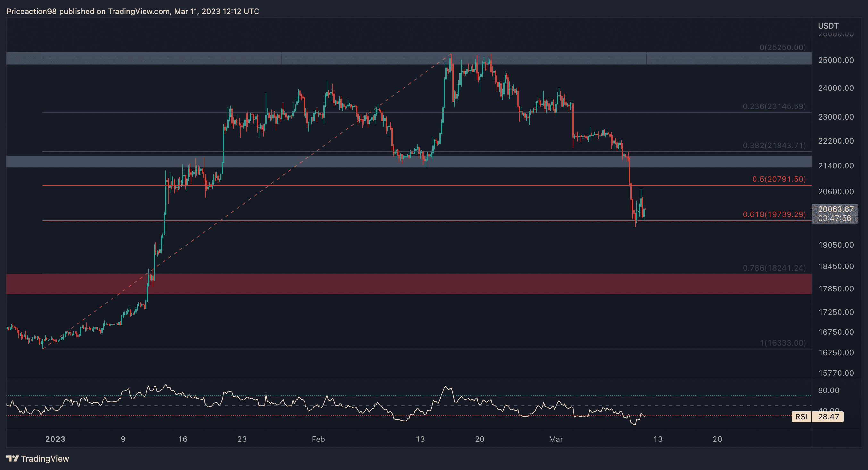
Task: Click the 18450.00 price axis label
Action: (836, 266)
